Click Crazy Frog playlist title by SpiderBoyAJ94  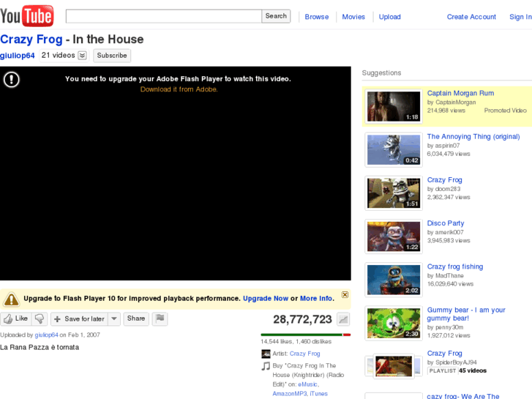point(444,354)
